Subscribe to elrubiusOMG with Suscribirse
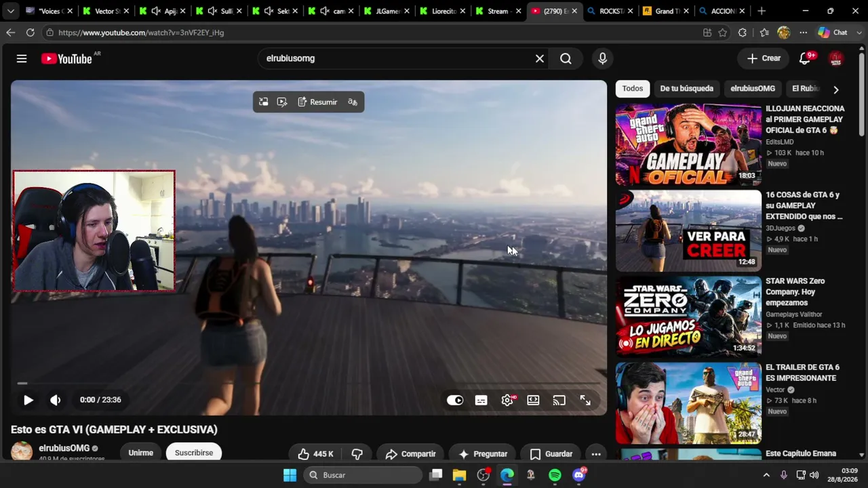Viewport: 868px width, 488px height. (x=194, y=453)
